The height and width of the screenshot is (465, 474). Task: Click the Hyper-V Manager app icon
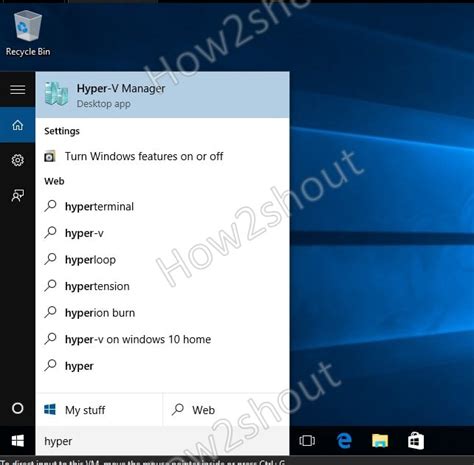point(56,94)
